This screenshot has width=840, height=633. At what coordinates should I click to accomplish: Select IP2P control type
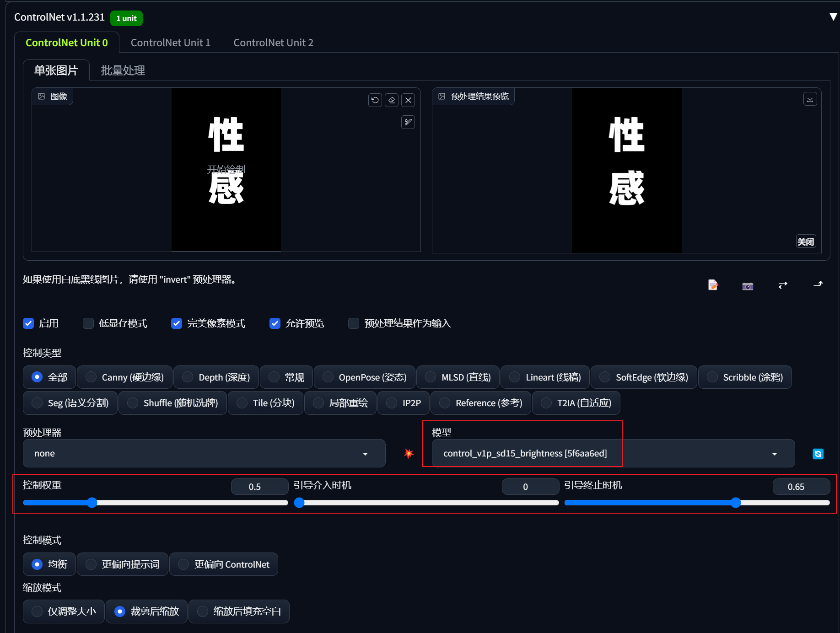click(x=404, y=403)
